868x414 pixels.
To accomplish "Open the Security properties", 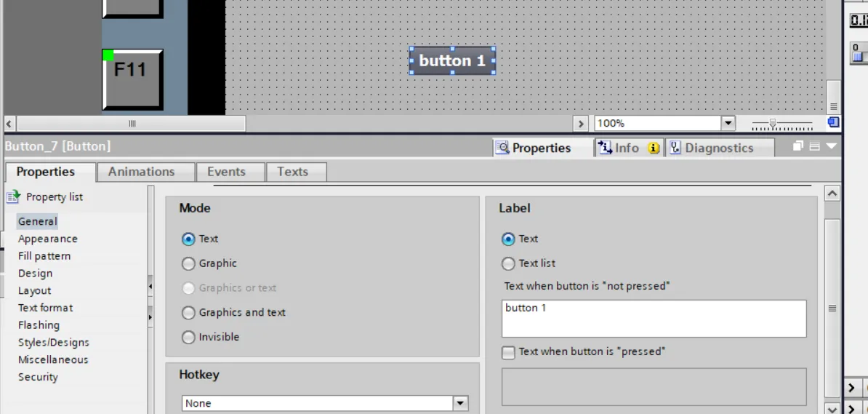I will (38, 377).
